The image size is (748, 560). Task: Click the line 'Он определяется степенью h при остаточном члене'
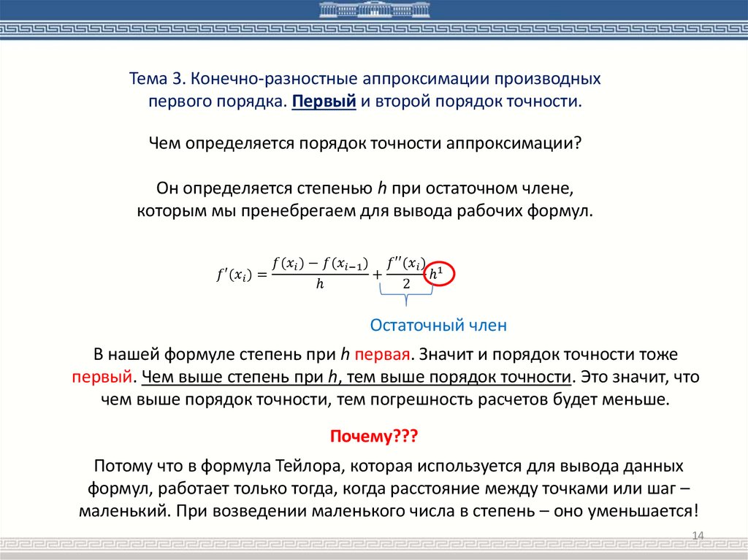point(365,188)
